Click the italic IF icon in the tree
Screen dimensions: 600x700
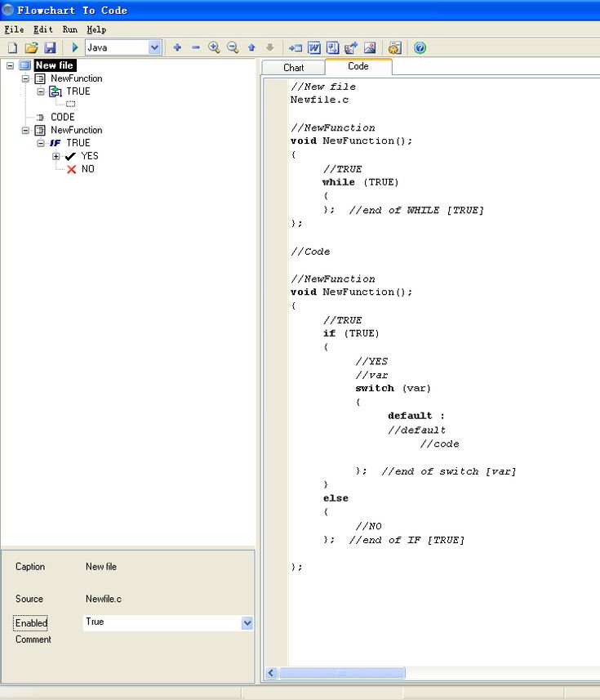[56, 143]
